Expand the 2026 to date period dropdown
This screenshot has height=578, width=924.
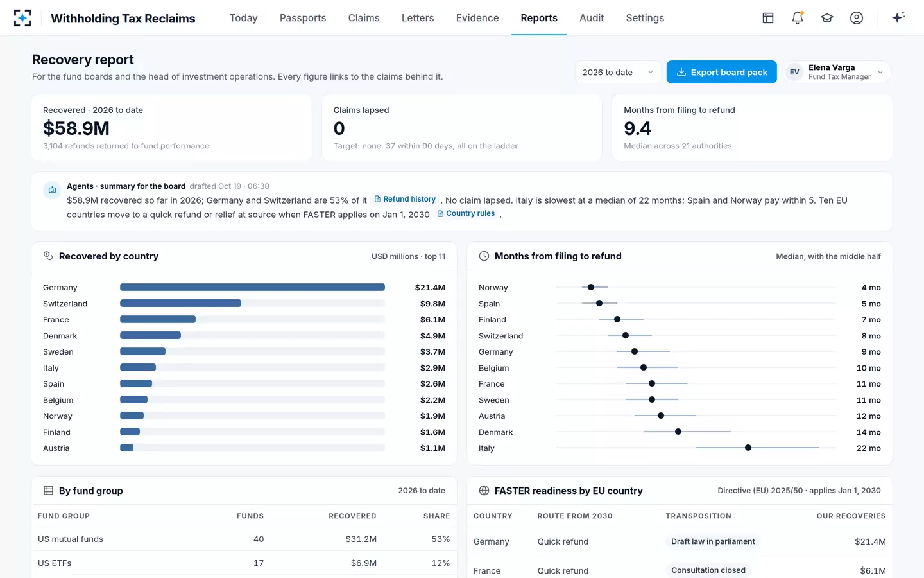coord(619,72)
